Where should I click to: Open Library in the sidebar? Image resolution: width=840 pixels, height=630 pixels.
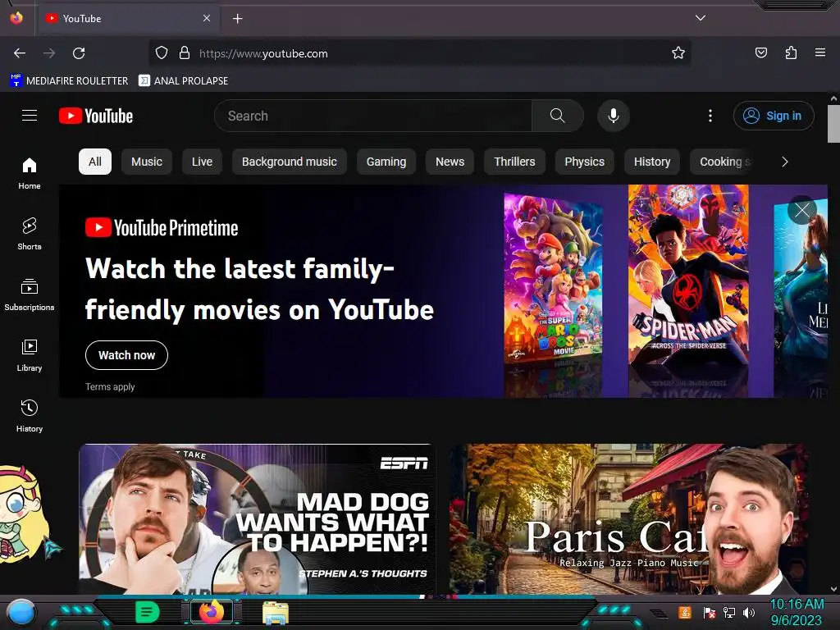point(30,355)
